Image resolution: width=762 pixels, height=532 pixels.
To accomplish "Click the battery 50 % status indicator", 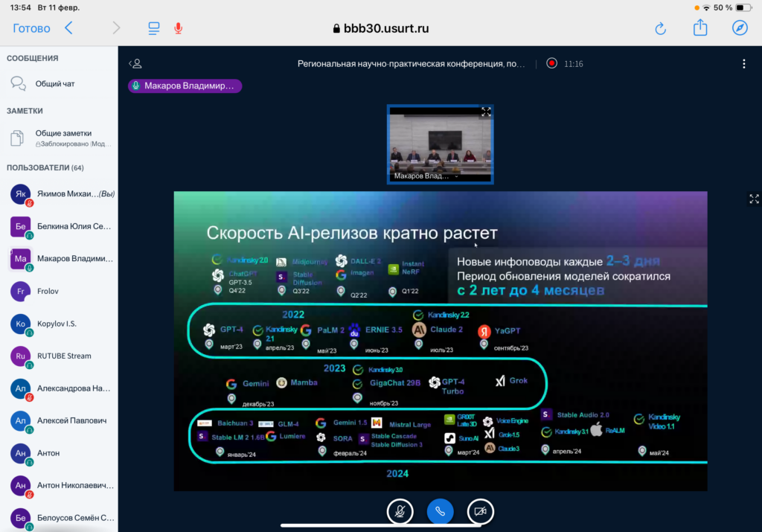I will click(732, 7).
